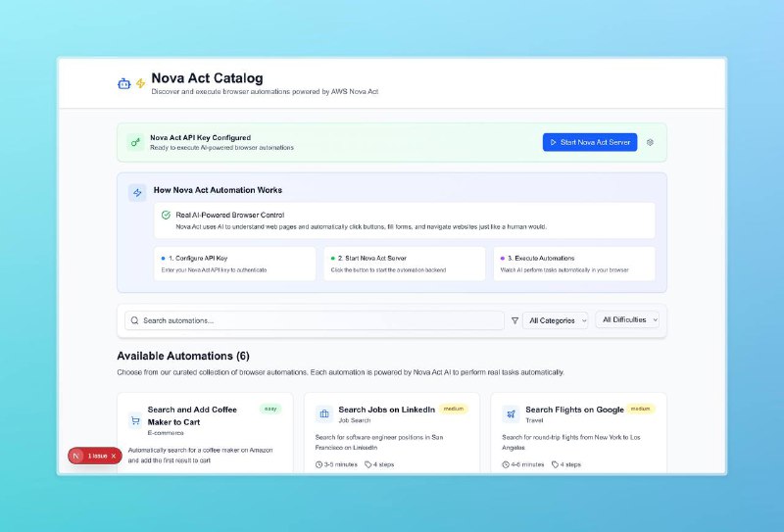Dismiss the 1 Issue badge with its X
This screenshot has height=532, width=784.
(114, 456)
